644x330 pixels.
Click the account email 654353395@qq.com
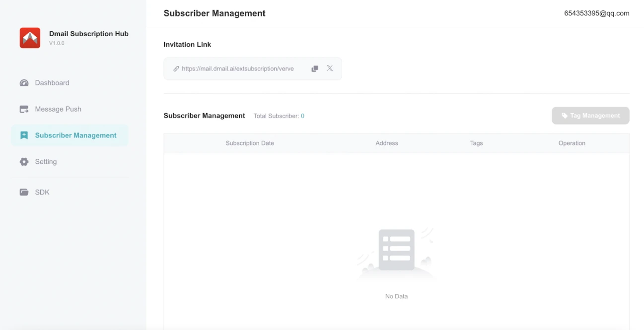[596, 13]
